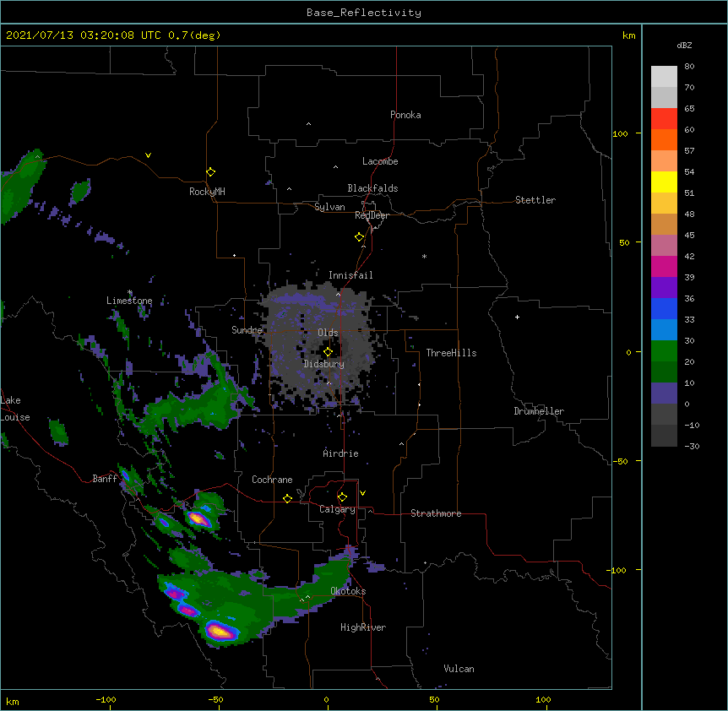Select the yellow diamond marker south of RedDeer
The image size is (728, 711).
point(360,237)
